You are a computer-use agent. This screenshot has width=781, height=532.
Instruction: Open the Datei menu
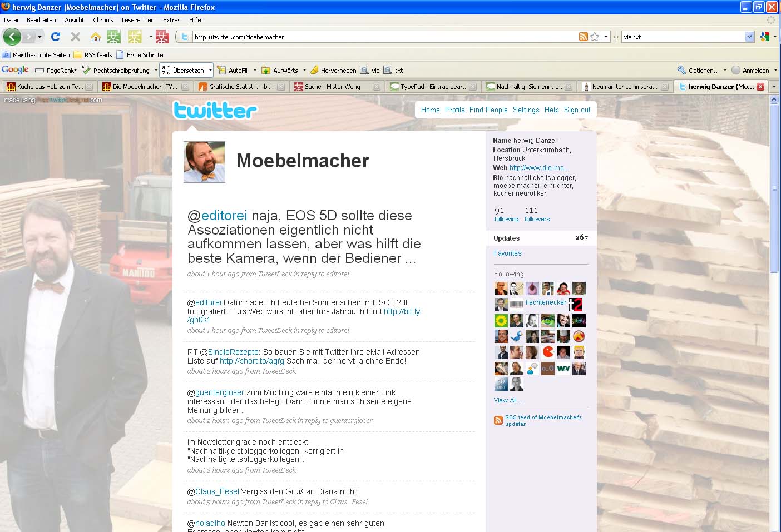point(11,20)
